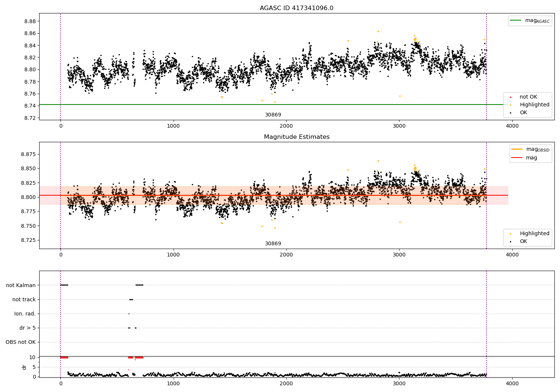Click the "10" tick on the dr axis
This screenshot has height=392, width=560.
(x=32, y=358)
